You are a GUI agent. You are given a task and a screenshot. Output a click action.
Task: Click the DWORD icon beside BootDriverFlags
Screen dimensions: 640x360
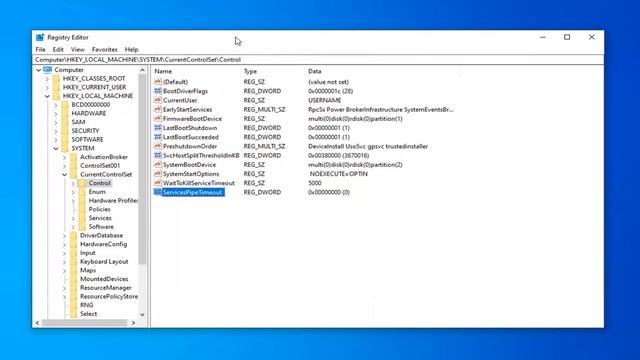coord(158,91)
